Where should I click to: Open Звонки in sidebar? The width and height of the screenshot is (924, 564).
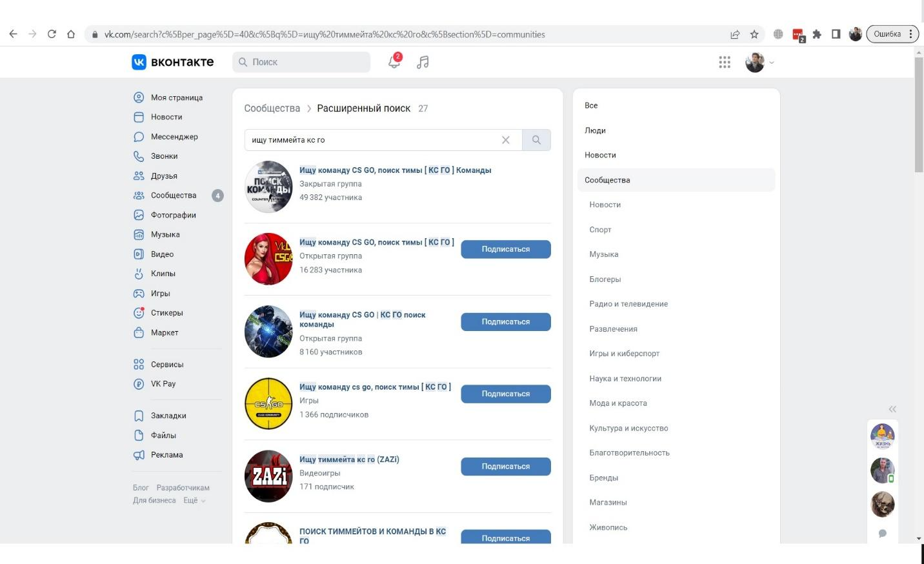coord(164,156)
